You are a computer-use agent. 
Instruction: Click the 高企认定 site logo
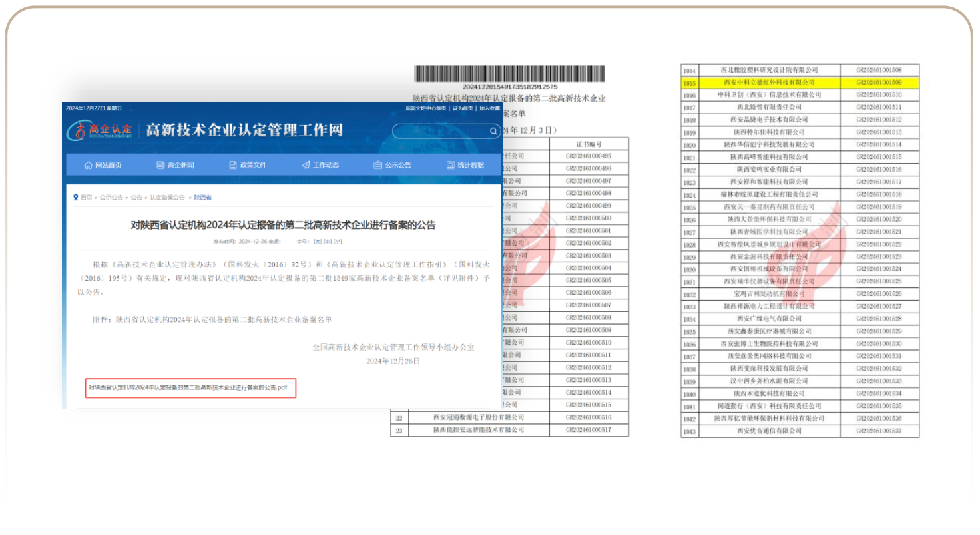tap(100, 130)
